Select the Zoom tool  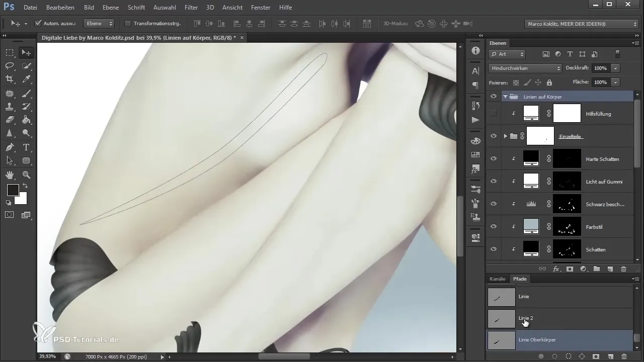(x=26, y=175)
